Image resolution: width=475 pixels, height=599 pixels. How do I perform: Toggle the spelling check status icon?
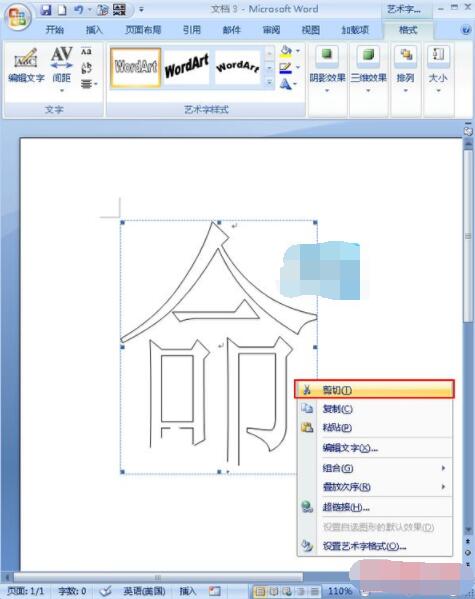(x=105, y=591)
